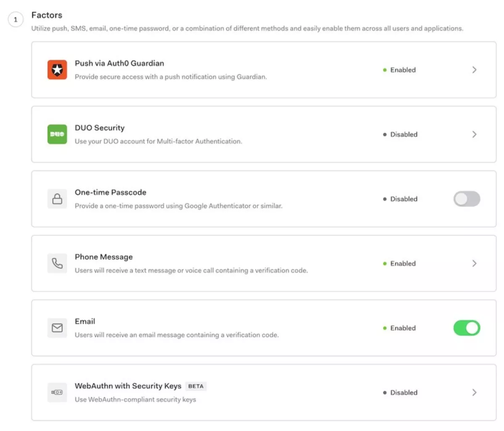Image resolution: width=504 pixels, height=431 pixels.
Task: Open the DUO Security factor title
Action: click(x=100, y=128)
